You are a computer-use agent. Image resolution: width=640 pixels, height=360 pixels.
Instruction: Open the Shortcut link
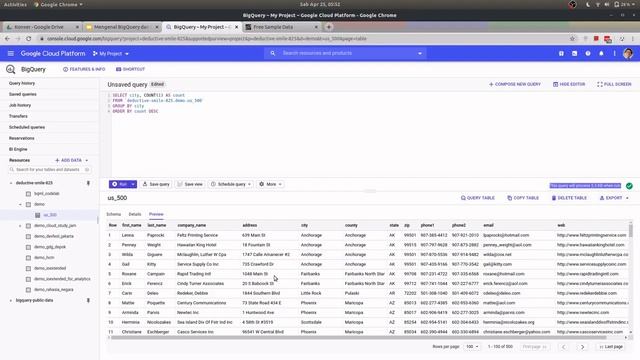click(131, 69)
